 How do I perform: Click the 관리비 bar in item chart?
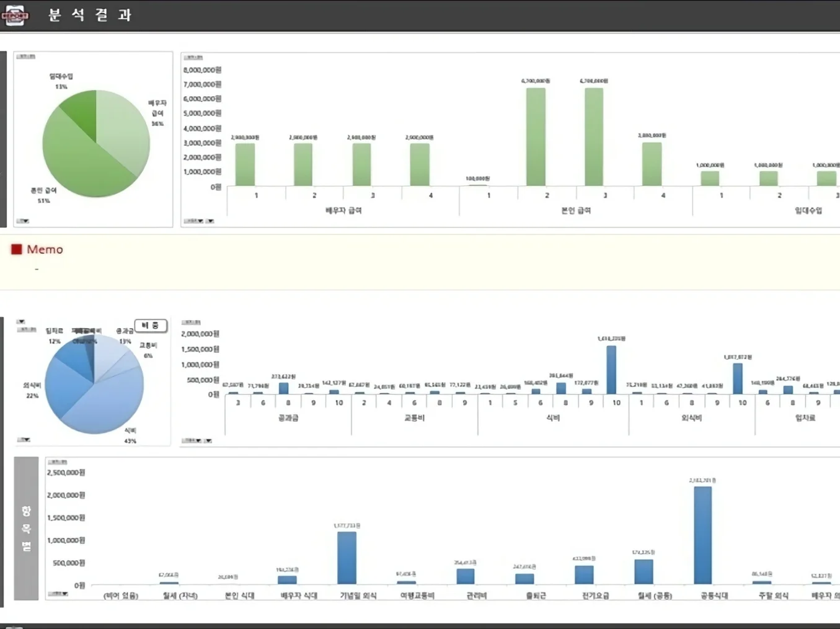[x=466, y=576]
